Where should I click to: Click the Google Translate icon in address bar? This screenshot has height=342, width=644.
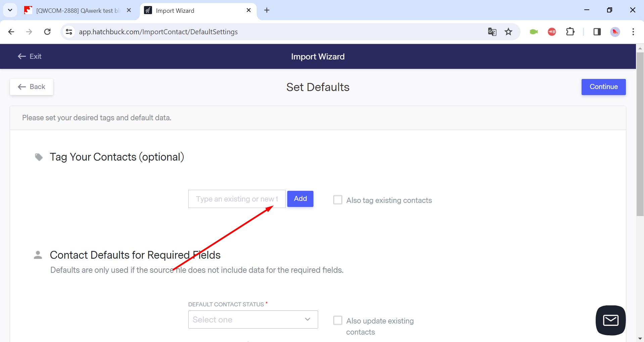pos(492,32)
